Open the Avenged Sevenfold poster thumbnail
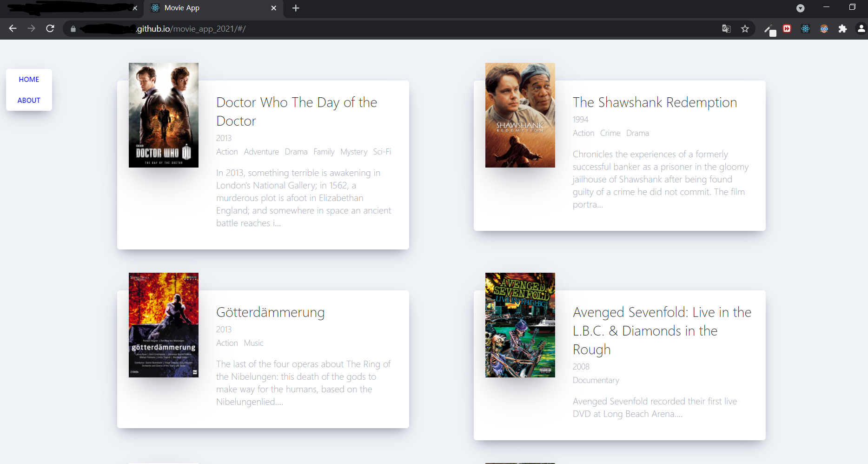Screen dimensions: 868x464 click(520, 325)
